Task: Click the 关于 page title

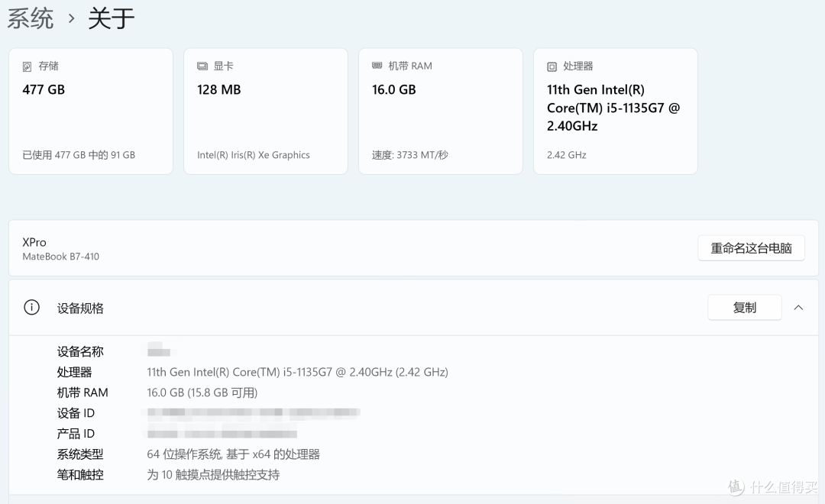Action: 111,18
